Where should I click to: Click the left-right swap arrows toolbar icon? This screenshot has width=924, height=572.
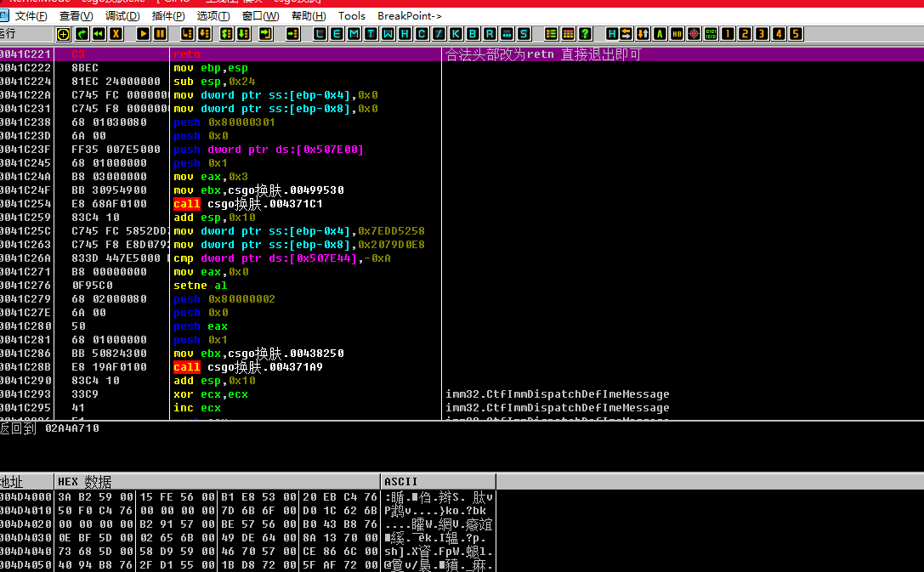click(x=626, y=34)
